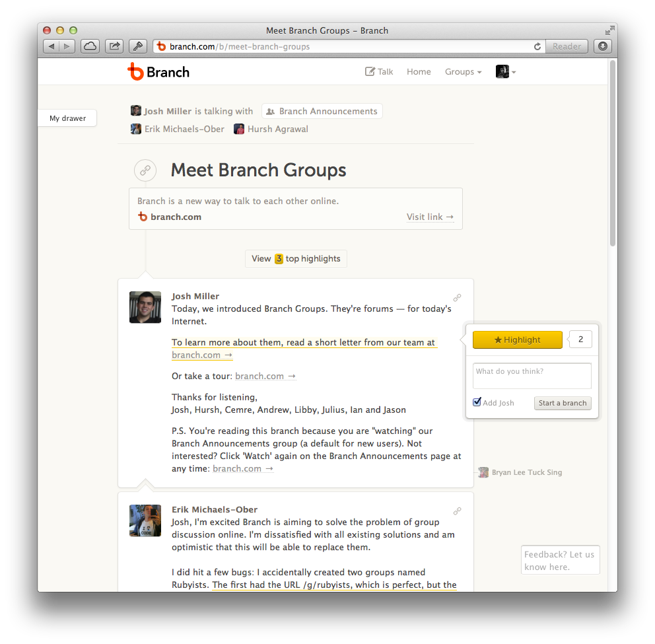Open the My drawer tab
This screenshot has height=644, width=655.
pyautogui.click(x=67, y=118)
